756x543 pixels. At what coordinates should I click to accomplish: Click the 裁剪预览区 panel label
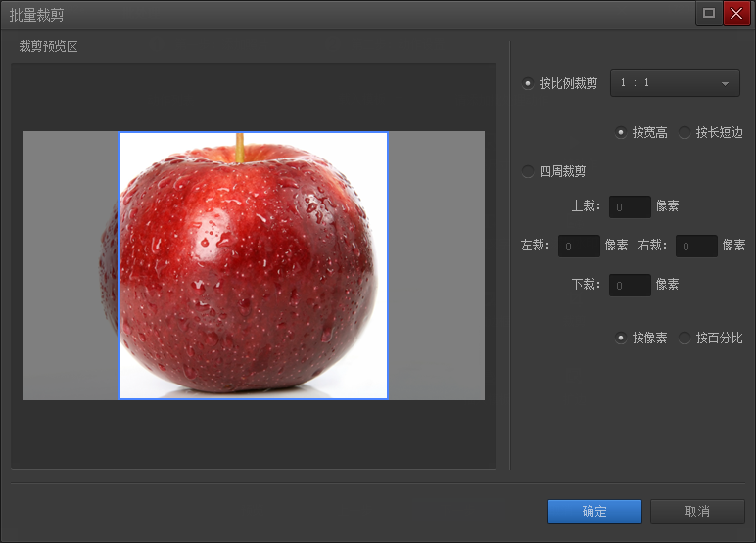[x=48, y=47]
